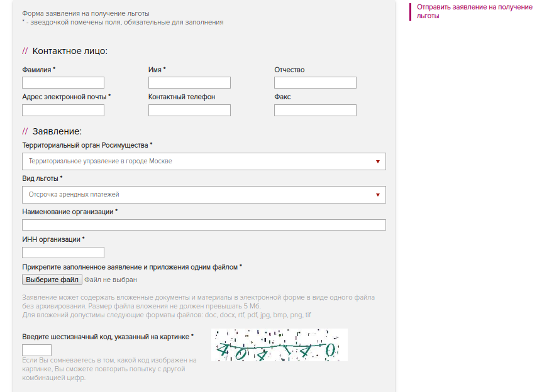Click the Факс input field
The height and width of the screenshot is (392, 554).
pyautogui.click(x=315, y=110)
